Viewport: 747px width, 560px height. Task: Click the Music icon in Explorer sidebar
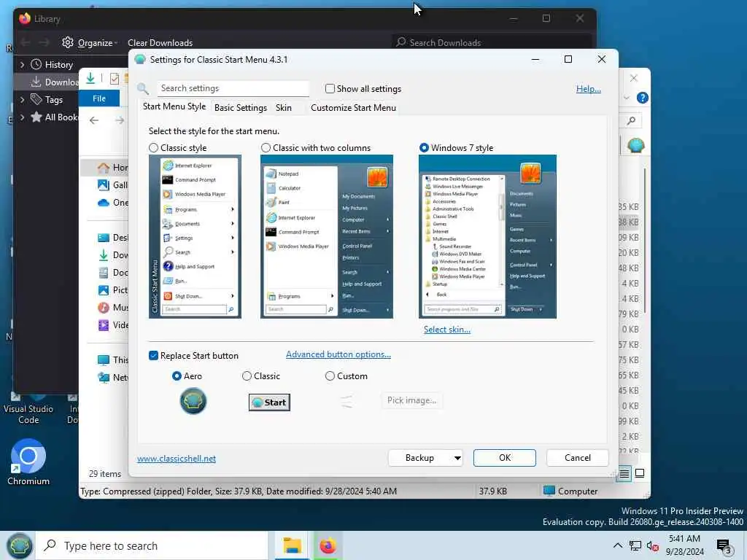pyautogui.click(x=104, y=308)
